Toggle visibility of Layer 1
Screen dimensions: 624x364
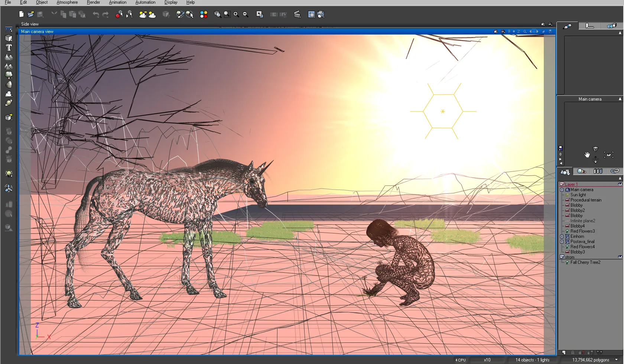coord(620,184)
